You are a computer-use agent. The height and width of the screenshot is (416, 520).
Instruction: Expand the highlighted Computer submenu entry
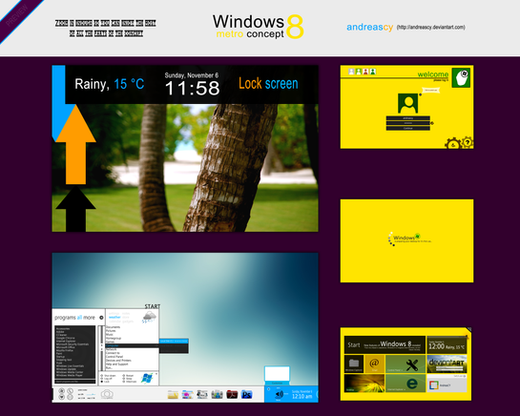point(132,346)
